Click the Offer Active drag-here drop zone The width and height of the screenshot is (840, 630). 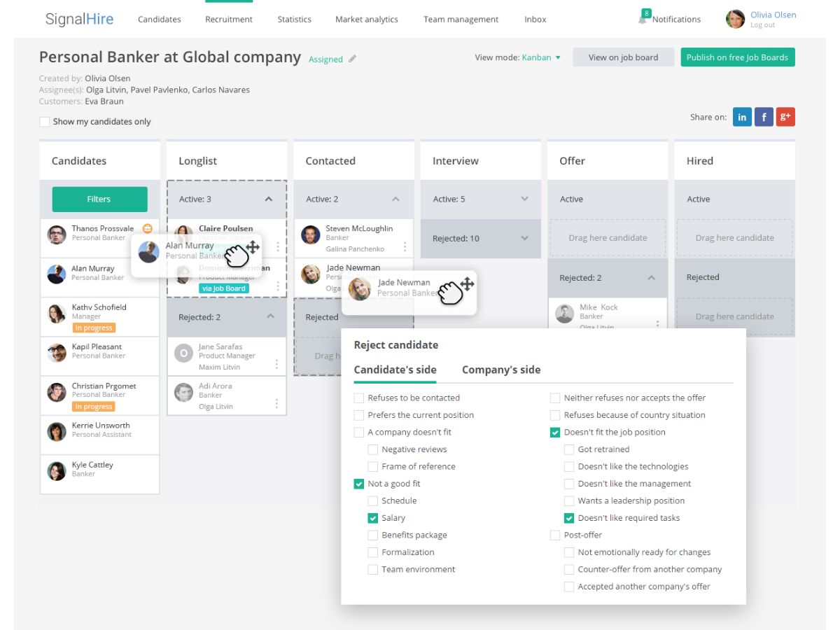[x=608, y=238]
